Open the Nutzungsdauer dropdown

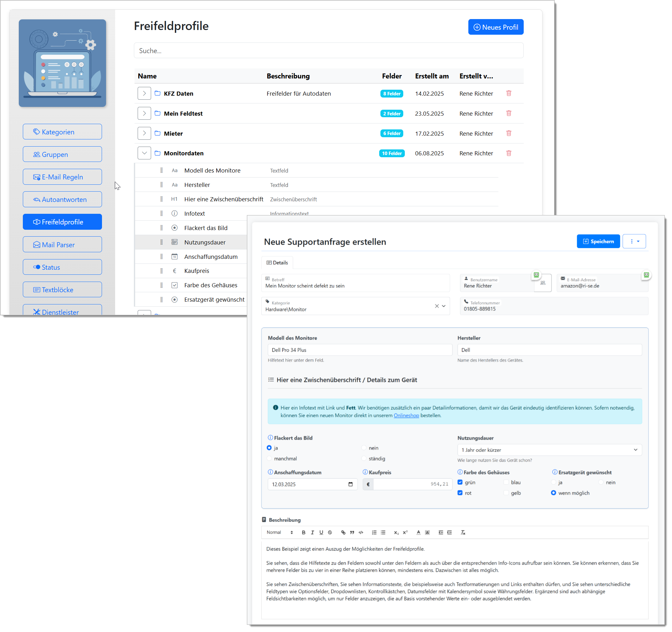549,449
